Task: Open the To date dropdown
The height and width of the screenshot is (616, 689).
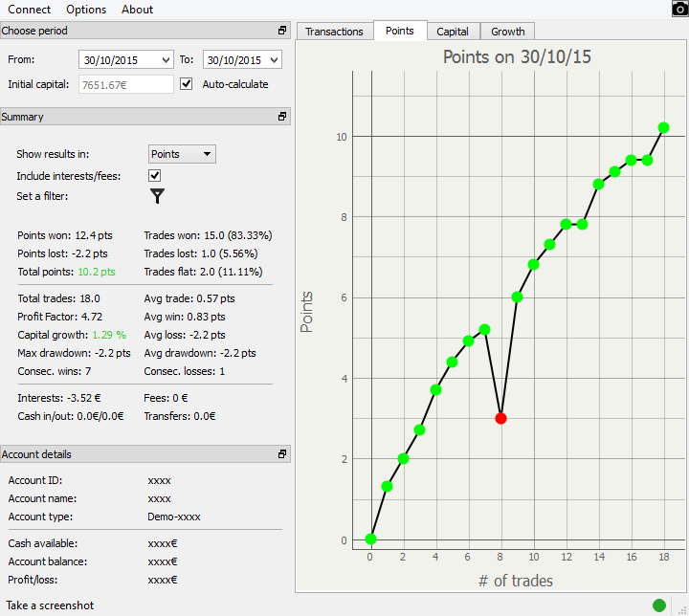Action: [x=275, y=60]
